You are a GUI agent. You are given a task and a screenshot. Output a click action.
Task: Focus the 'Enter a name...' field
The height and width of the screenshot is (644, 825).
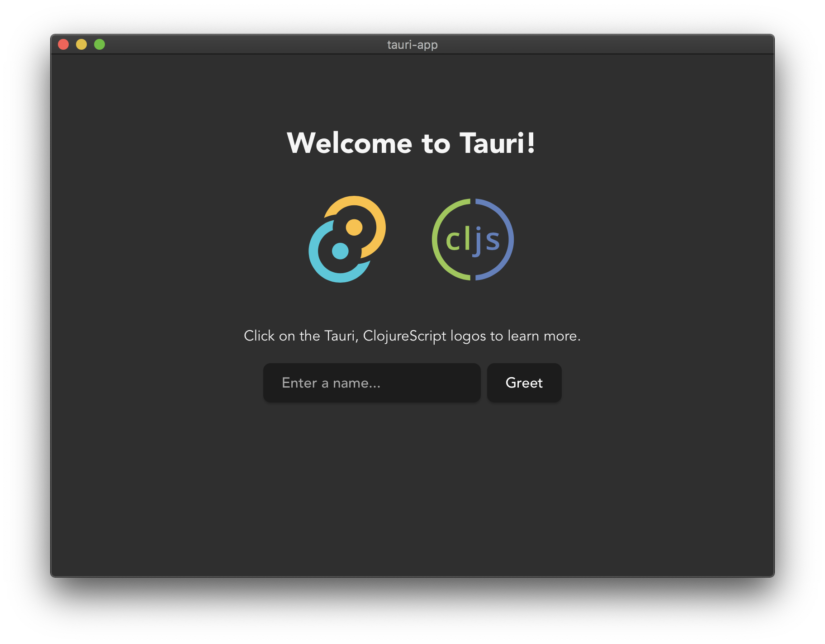pos(372,383)
